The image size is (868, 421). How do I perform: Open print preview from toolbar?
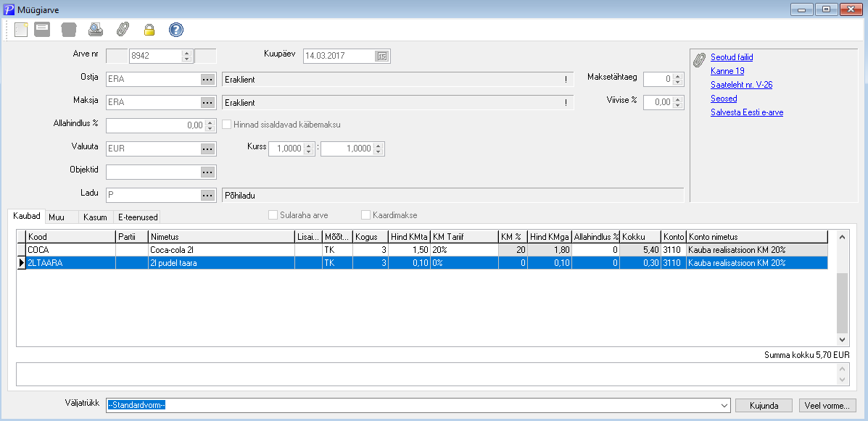tap(95, 29)
